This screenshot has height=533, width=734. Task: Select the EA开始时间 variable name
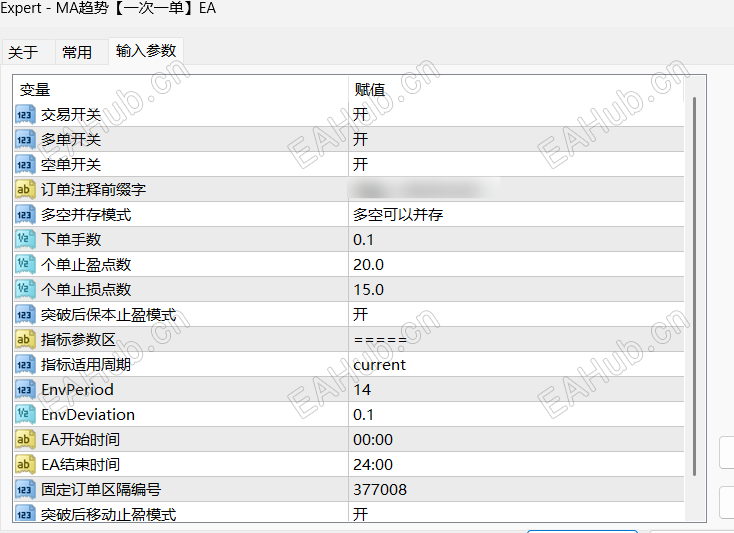point(81,440)
